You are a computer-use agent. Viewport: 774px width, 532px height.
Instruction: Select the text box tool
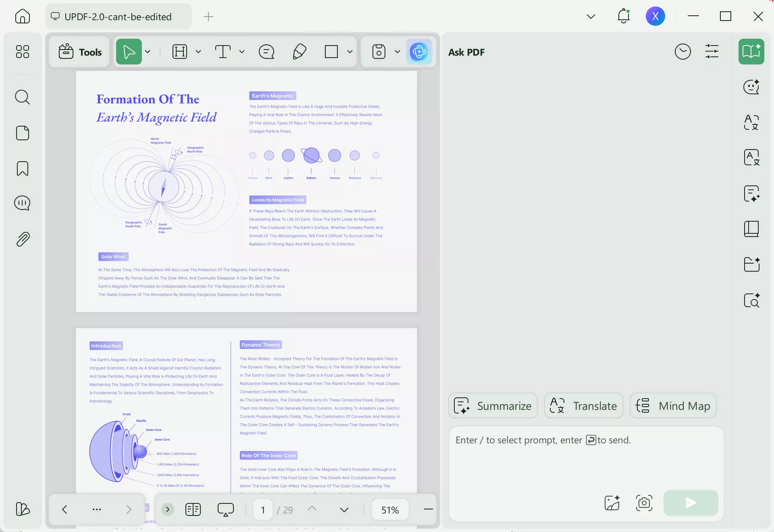[223, 52]
